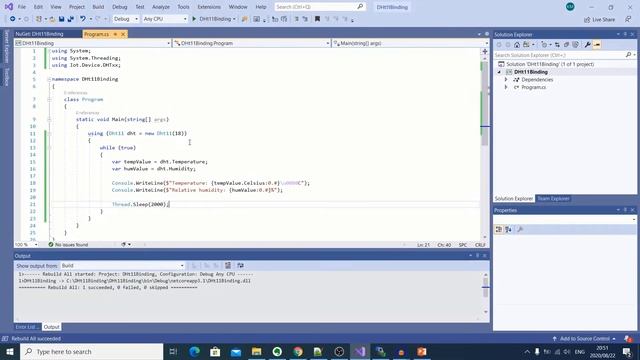This screenshot has width=640, height=360.
Task: Click Sync with Active Document icon
Action: [557, 44]
